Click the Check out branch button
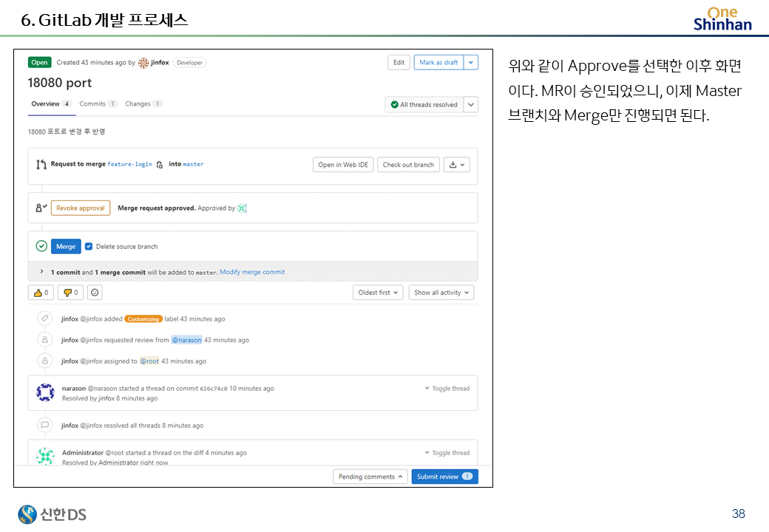The height and width of the screenshot is (532, 769). click(x=408, y=165)
